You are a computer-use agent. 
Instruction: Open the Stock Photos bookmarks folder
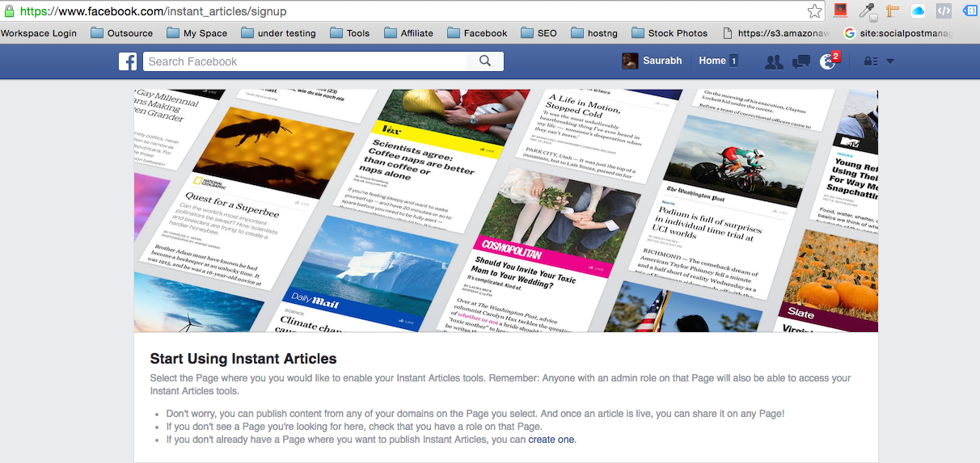pos(670,33)
